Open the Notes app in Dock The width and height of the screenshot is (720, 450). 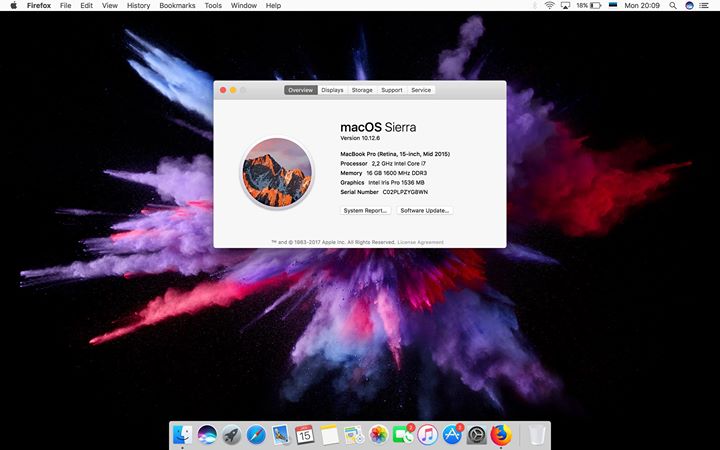point(329,434)
